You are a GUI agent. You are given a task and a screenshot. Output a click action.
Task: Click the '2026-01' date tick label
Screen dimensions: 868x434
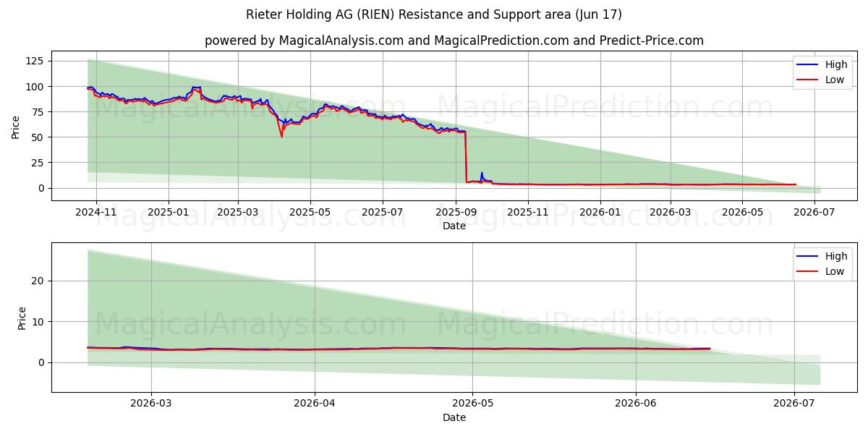click(x=600, y=212)
